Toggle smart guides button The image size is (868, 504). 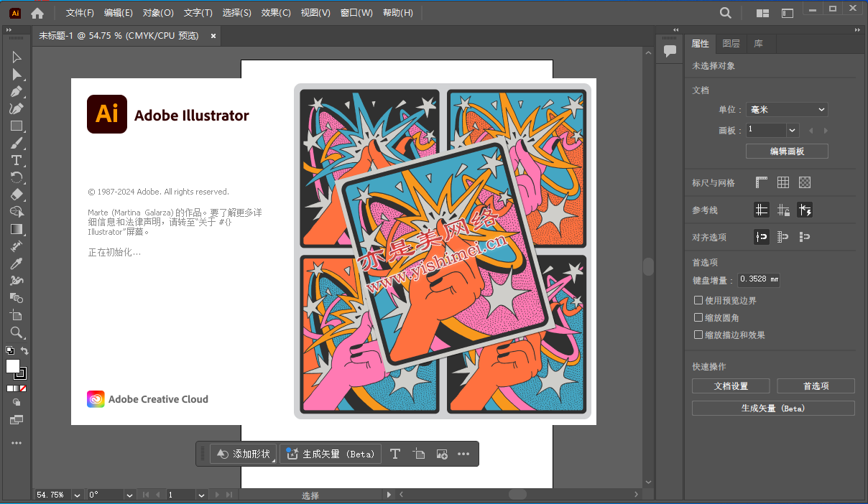point(805,210)
